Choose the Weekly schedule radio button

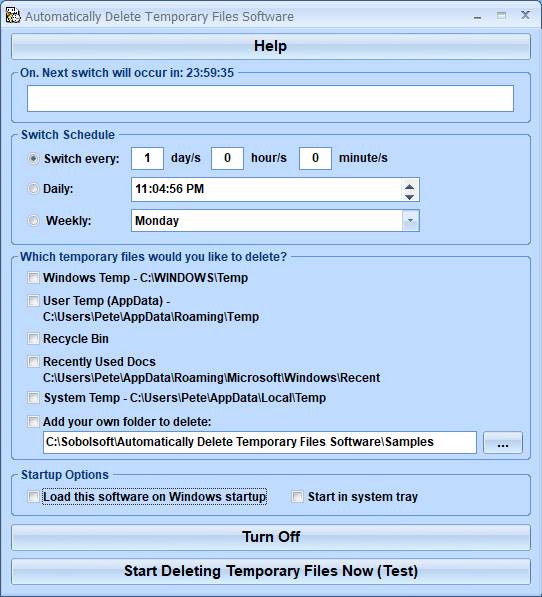coord(33,220)
